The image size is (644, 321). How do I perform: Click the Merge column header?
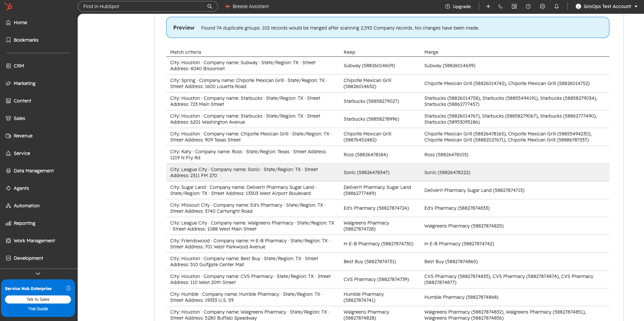(x=431, y=52)
